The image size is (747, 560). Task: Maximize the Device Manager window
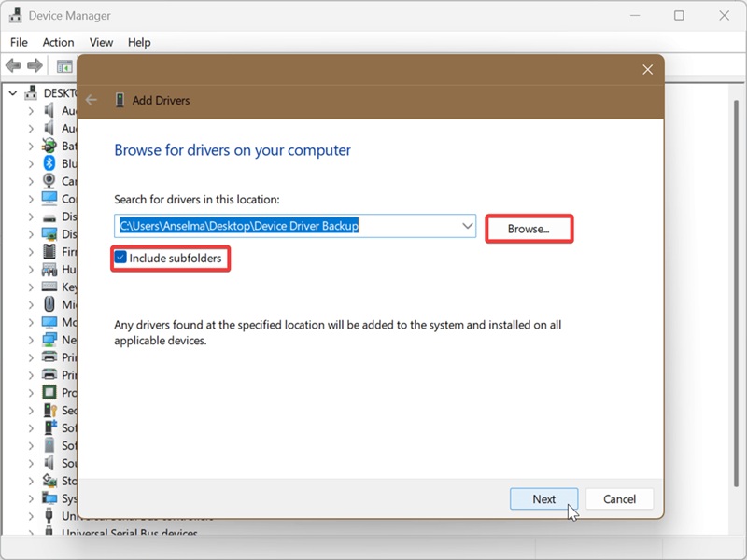[679, 16]
